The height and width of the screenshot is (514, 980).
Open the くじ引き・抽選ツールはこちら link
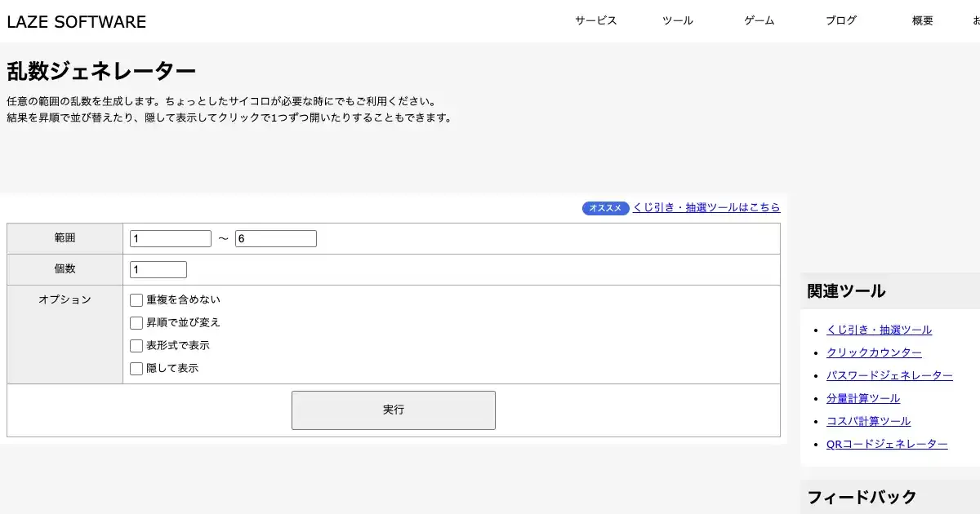point(706,208)
